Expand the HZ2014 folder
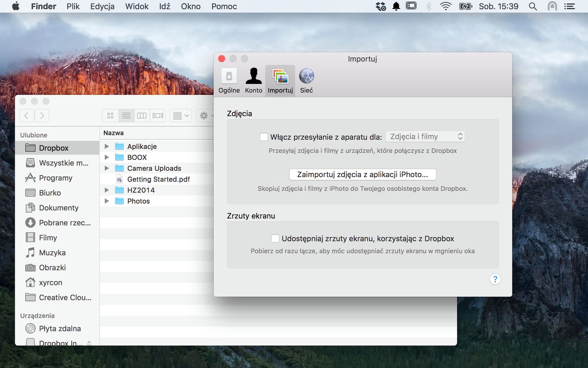 (107, 190)
